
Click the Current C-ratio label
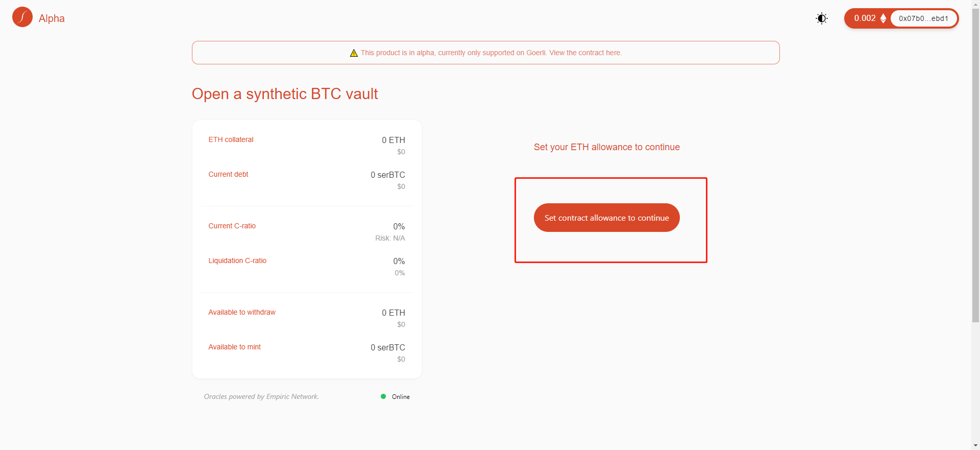coord(232,226)
